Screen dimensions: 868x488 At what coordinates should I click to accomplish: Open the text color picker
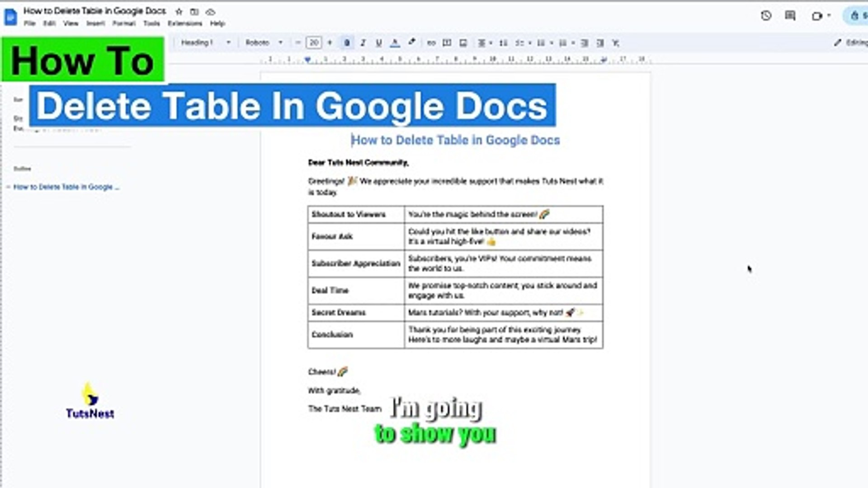pyautogui.click(x=395, y=43)
